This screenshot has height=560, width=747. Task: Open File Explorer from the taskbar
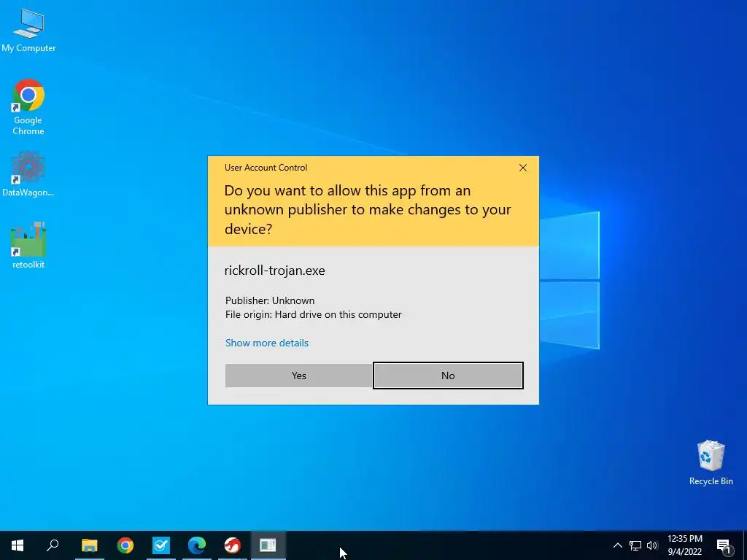click(x=89, y=545)
